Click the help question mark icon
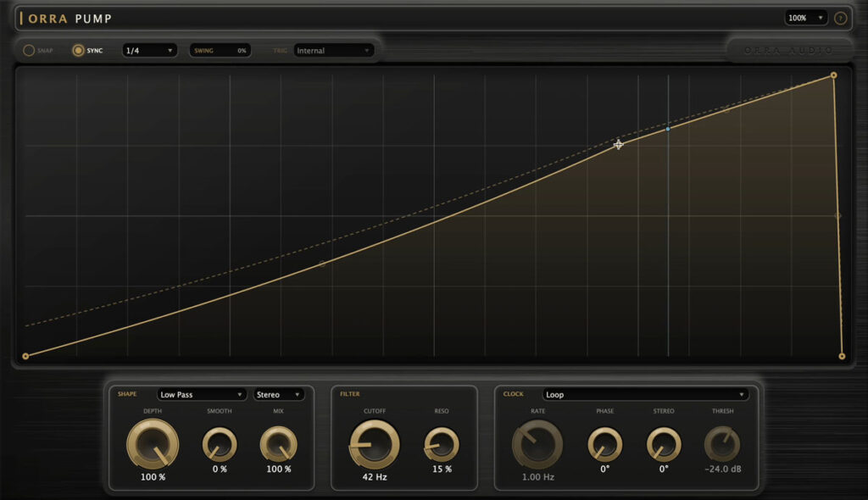Viewport: 868px width, 500px height. click(x=840, y=19)
